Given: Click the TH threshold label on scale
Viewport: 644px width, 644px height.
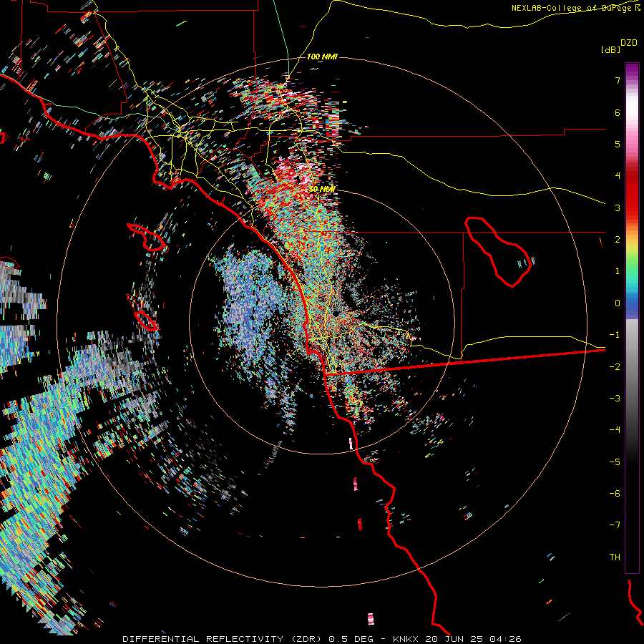Looking at the screenshot, I should 615,557.
